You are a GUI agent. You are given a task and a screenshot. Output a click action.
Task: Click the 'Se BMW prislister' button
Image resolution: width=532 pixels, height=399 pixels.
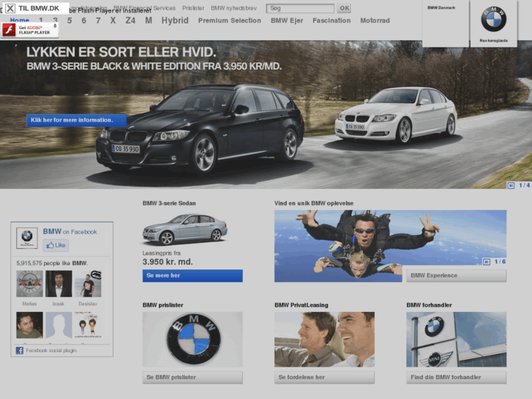pyautogui.click(x=192, y=377)
